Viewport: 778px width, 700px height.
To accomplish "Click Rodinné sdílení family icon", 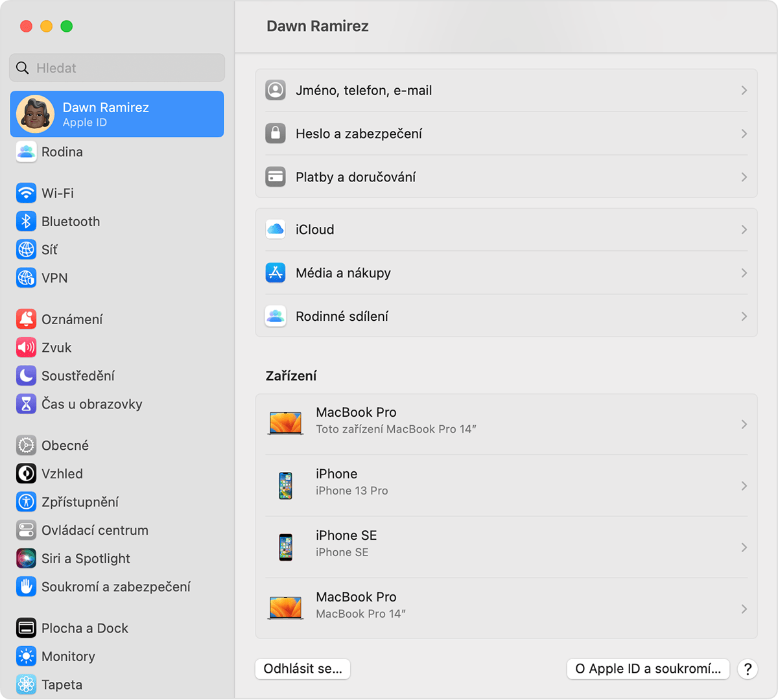I will pos(276,316).
